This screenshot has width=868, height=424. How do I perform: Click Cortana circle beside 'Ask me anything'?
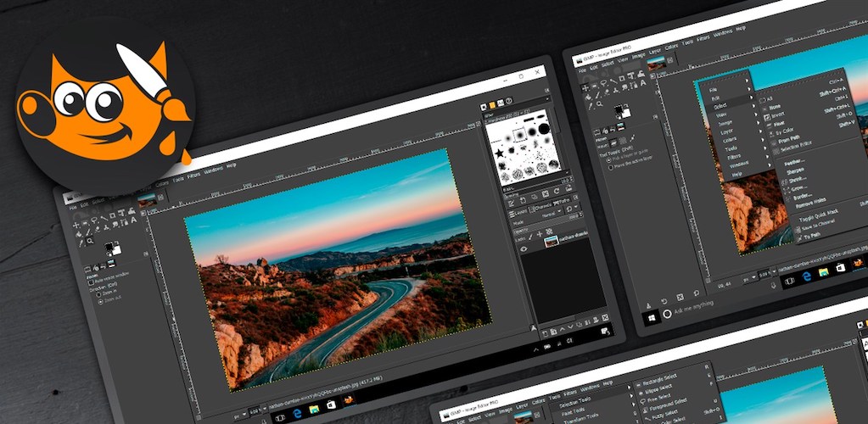tap(667, 312)
